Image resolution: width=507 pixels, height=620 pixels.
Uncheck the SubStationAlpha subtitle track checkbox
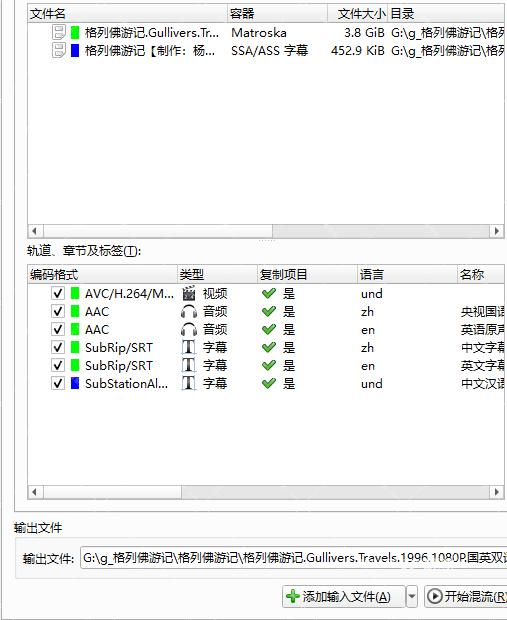tap(58, 383)
